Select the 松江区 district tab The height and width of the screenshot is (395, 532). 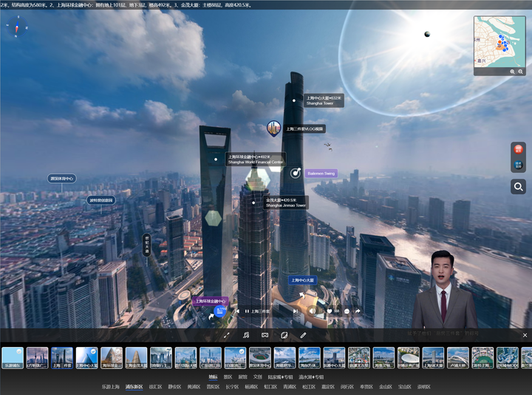click(309, 387)
